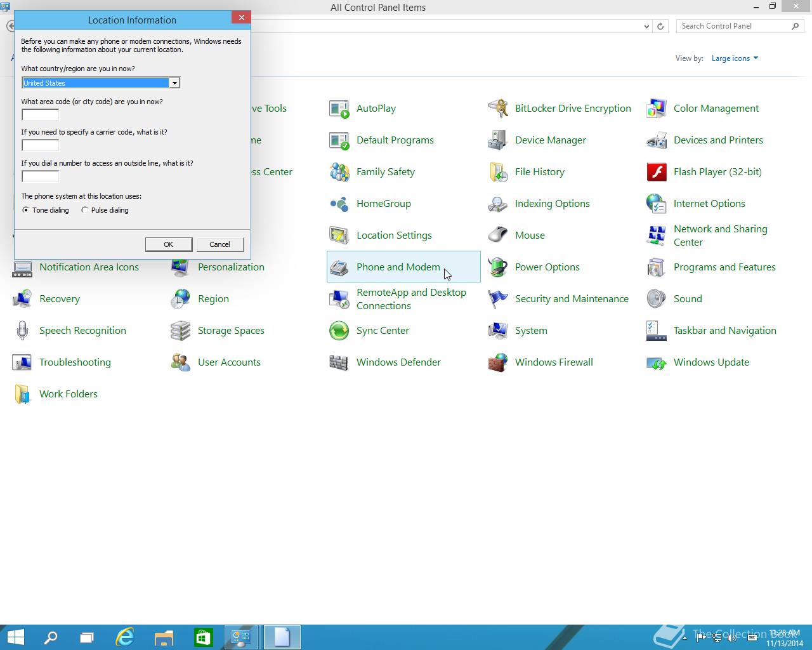Open the Personalization link
The height and width of the screenshot is (650, 812).
click(x=231, y=267)
